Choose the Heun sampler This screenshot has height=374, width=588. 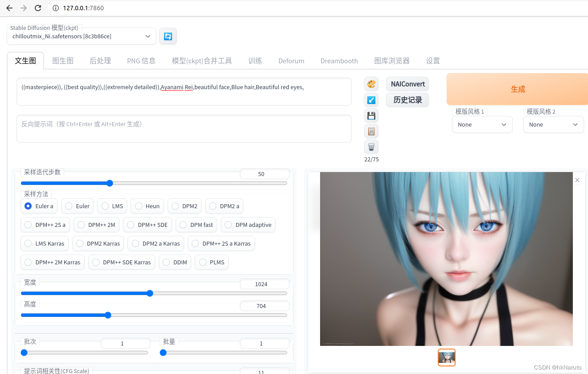click(148, 206)
